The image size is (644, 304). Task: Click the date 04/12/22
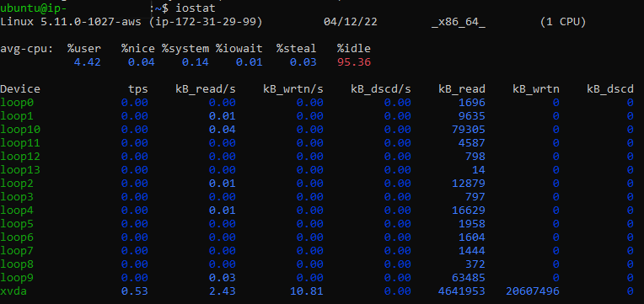pyautogui.click(x=351, y=22)
